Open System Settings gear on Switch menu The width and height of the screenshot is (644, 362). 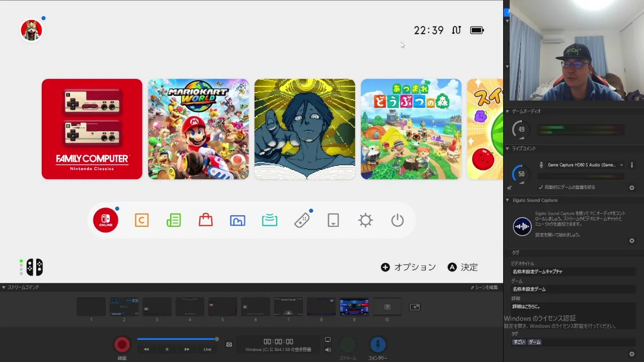coord(365,220)
